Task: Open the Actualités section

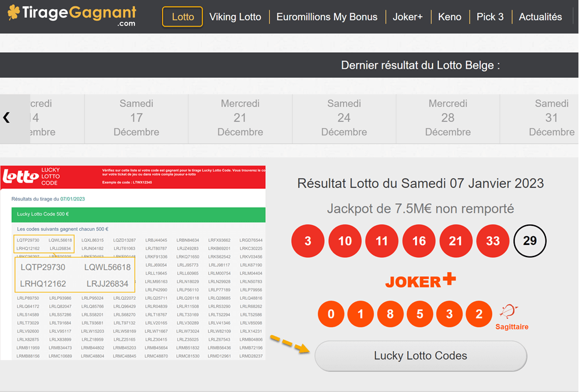Action: [540, 17]
